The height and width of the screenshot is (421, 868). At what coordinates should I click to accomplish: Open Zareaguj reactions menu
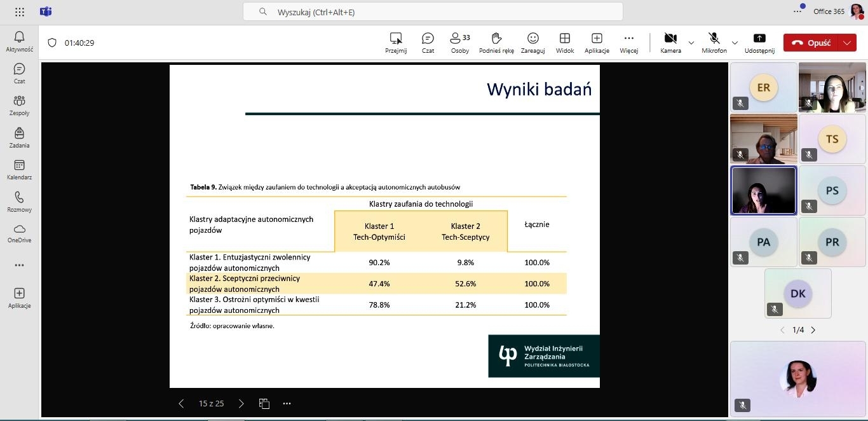tap(532, 43)
